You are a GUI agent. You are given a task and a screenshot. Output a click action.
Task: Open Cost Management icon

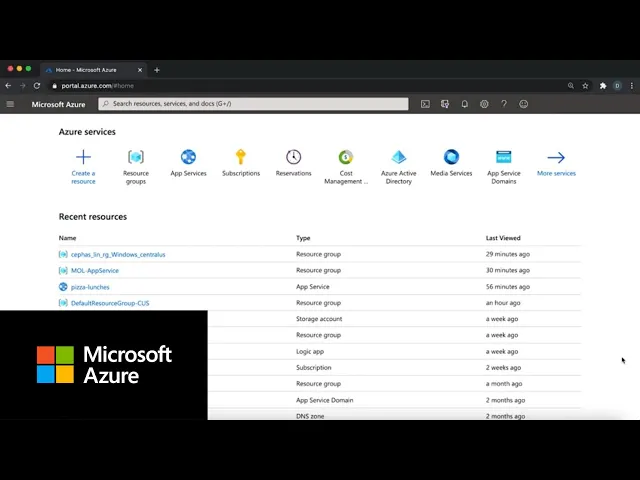point(346,157)
